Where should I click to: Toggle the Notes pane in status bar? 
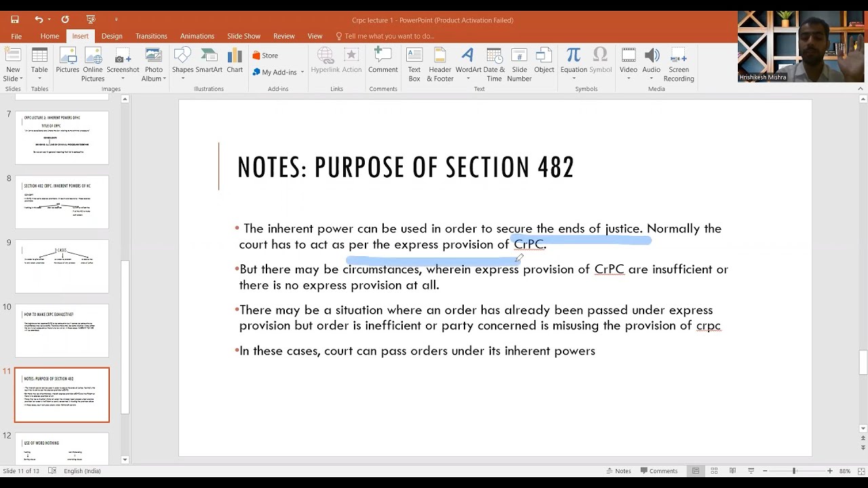coord(618,471)
